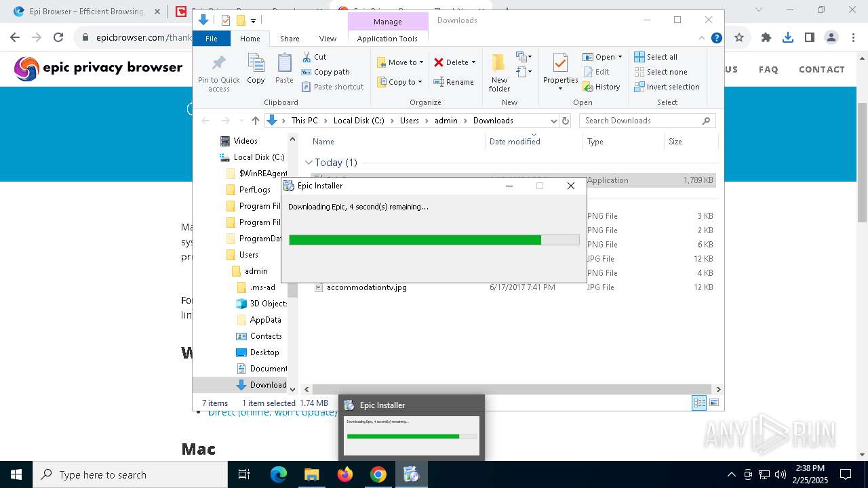
Task: Select the Desktop folder in the tree
Action: [x=264, y=352]
